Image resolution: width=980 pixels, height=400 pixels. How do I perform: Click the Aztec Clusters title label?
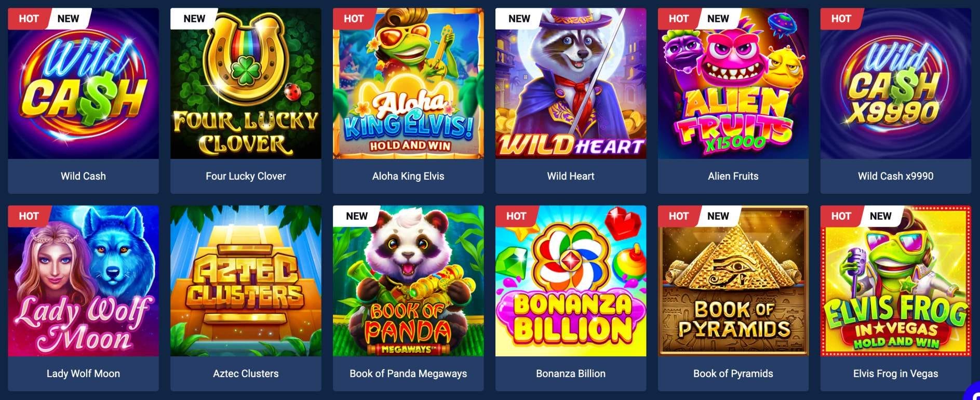click(246, 374)
